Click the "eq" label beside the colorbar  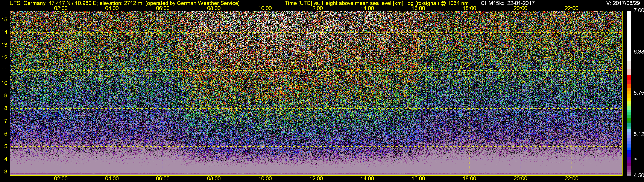click(x=636, y=159)
